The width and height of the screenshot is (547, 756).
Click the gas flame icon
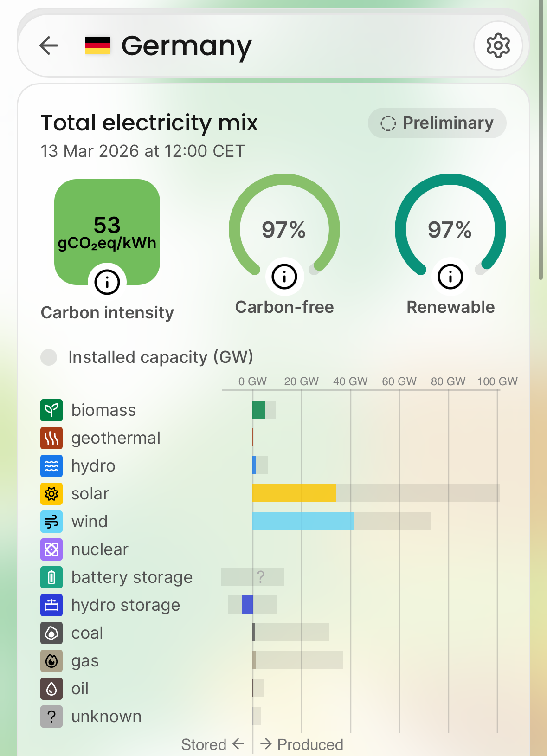51,661
